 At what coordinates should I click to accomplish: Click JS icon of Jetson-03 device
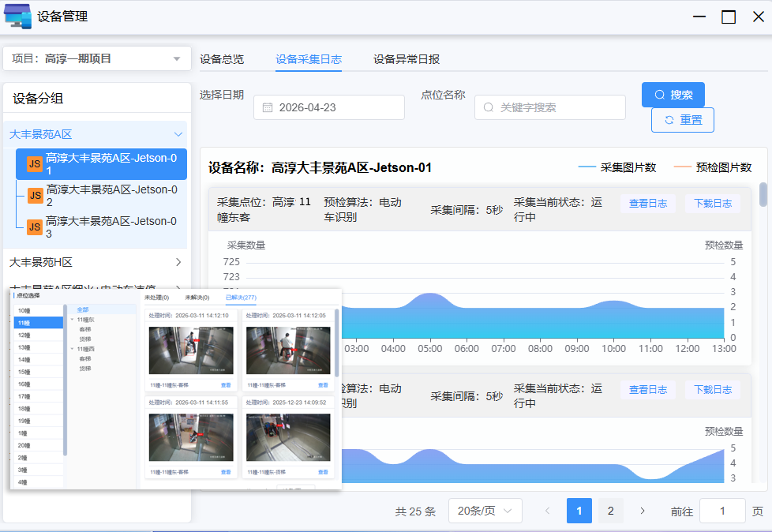(35, 227)
